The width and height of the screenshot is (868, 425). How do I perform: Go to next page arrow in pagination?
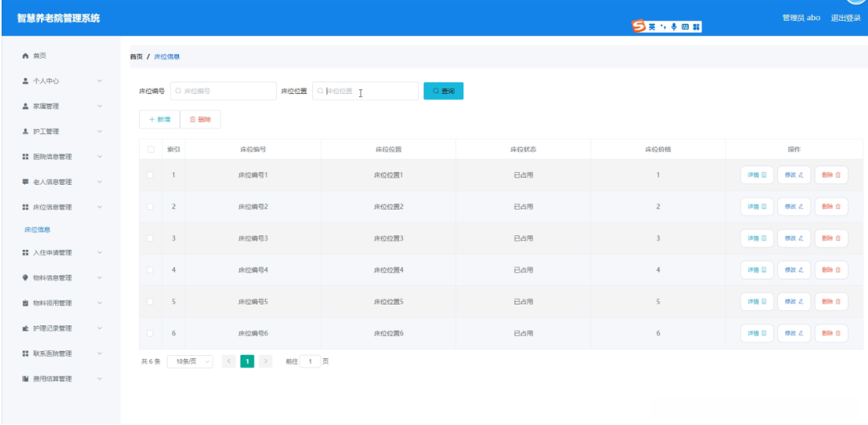pos(266,362)
